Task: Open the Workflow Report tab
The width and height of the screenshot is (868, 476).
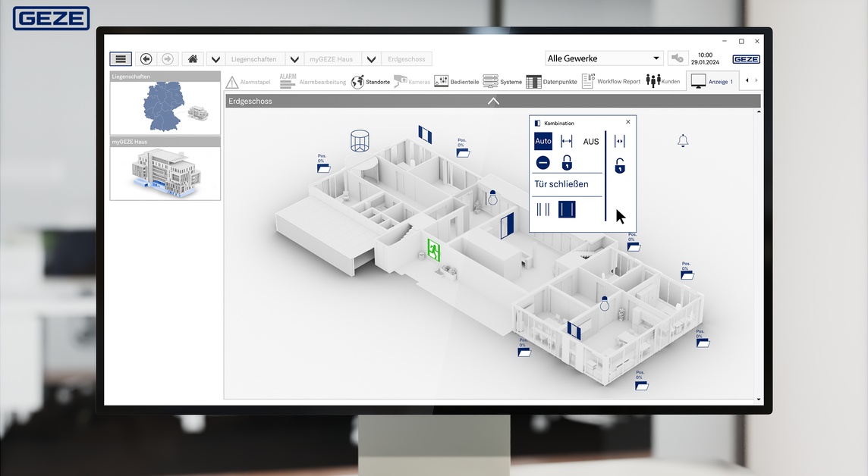Action: click(x=611, y=81)
